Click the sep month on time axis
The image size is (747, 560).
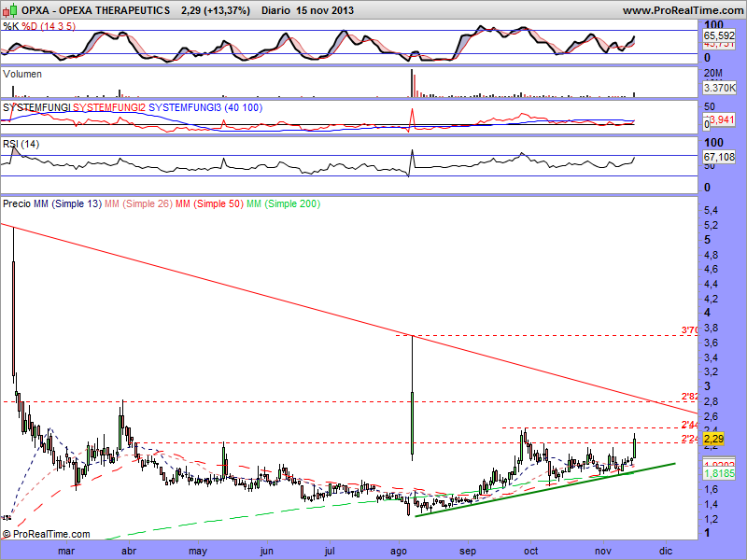(468, 551)
